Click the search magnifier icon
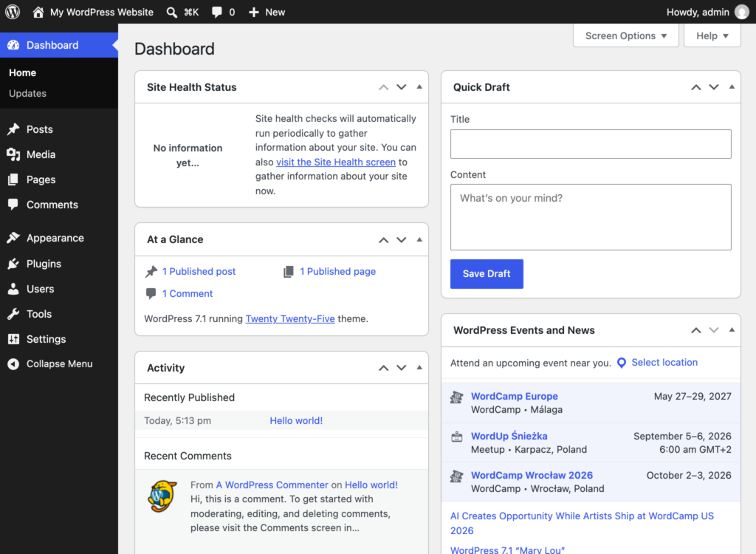Image resolution: width=756 pixels, height=554 pixels. tap(171, 13)
